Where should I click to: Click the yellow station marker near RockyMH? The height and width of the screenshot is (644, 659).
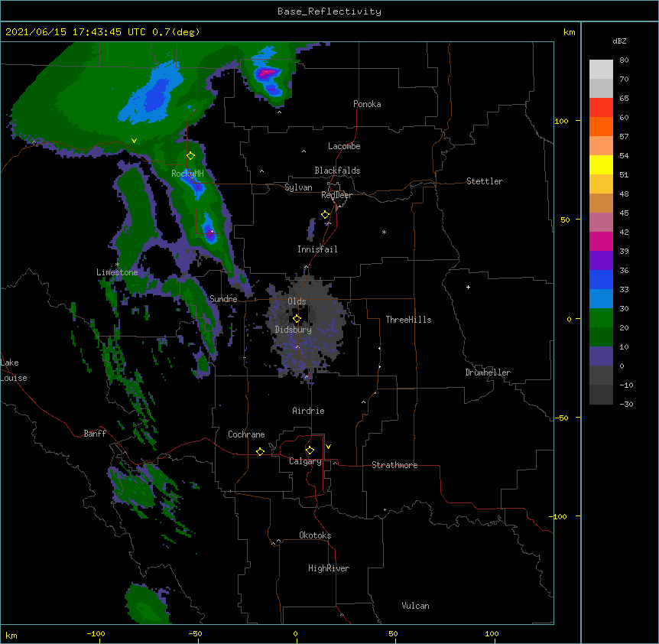point(190,156)
